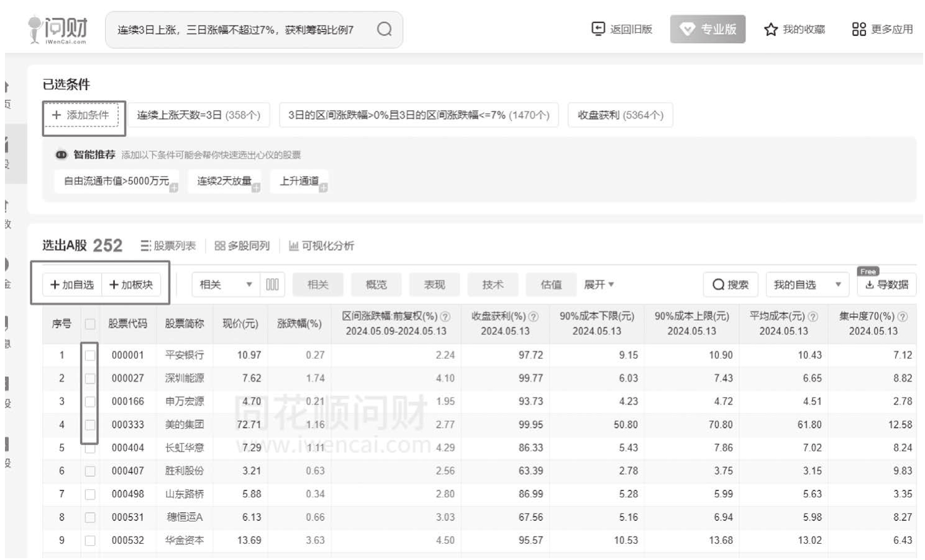925x560 pixels.
Task: Click the star icon for 我的收藏
Action: tap(771, 29)
